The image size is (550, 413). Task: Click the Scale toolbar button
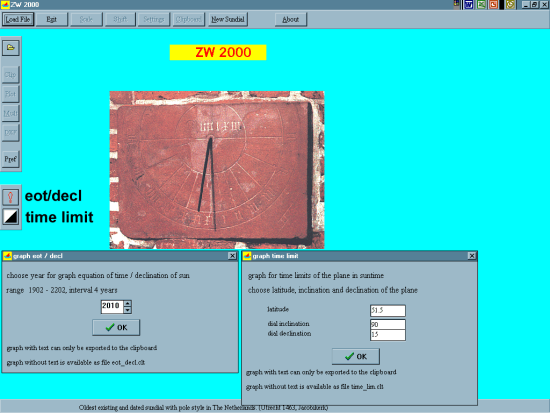pos(86,19)
